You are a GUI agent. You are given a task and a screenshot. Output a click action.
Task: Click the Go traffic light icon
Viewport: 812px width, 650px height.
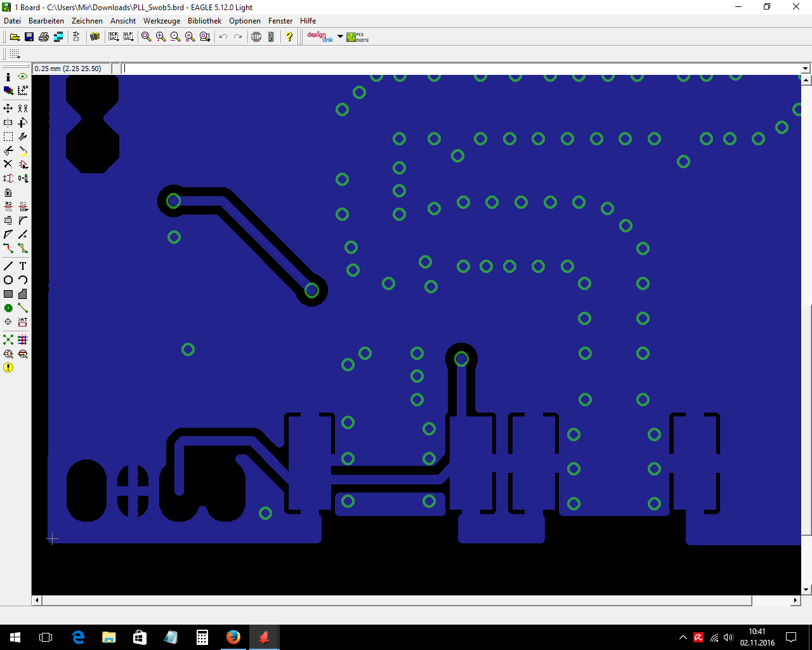(271, 37)
